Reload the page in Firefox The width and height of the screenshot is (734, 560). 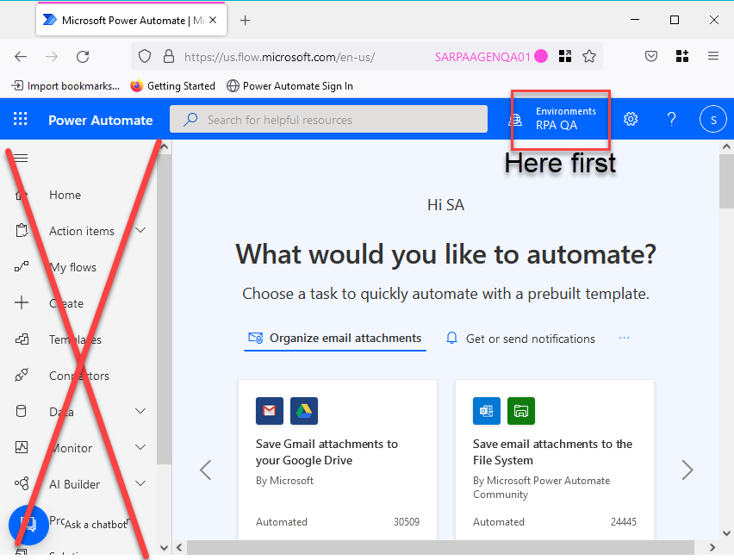(x=83, y=57)
